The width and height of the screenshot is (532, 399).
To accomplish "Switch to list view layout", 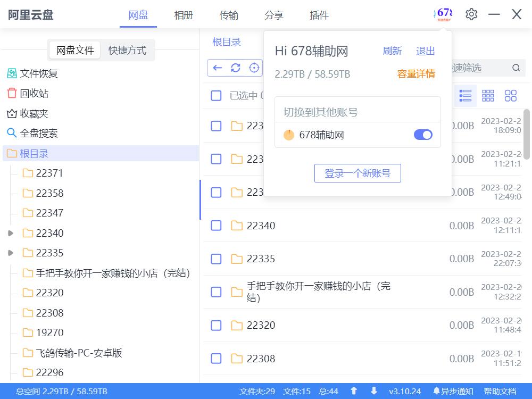I will (465, 96).
